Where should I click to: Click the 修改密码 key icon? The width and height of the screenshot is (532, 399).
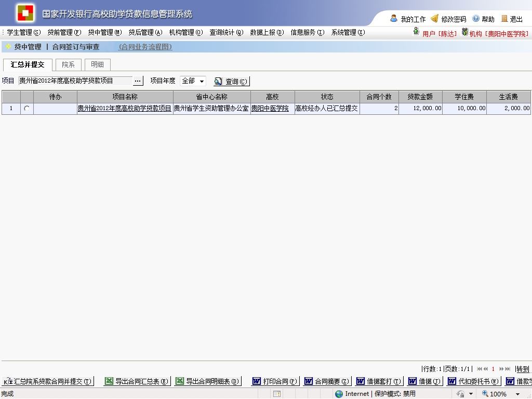[x=434, y=18]
